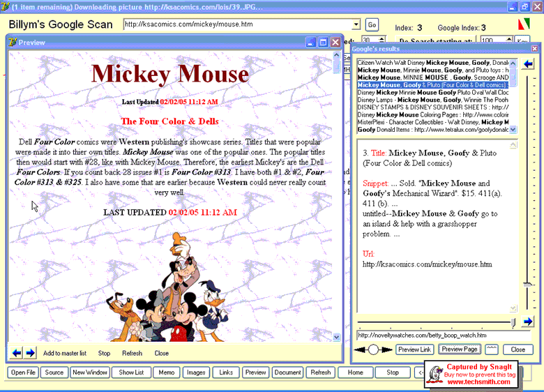Click blue right arrow in Google's results panel

point(528,322)
